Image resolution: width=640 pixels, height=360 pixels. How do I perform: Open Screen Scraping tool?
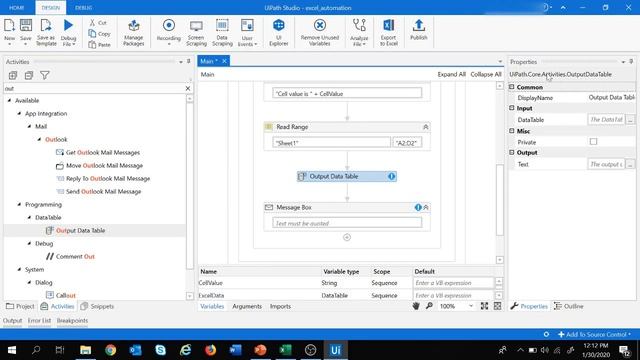pos(196,32)
